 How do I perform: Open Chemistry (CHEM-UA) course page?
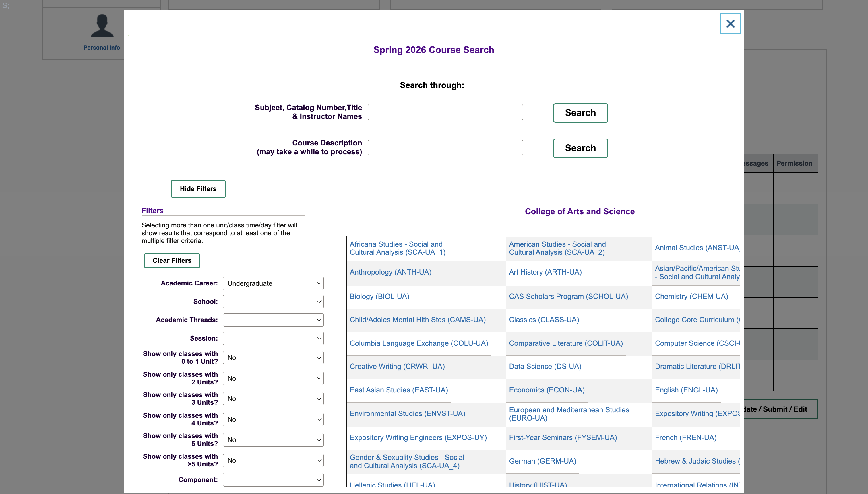click(x=691, y=296)
